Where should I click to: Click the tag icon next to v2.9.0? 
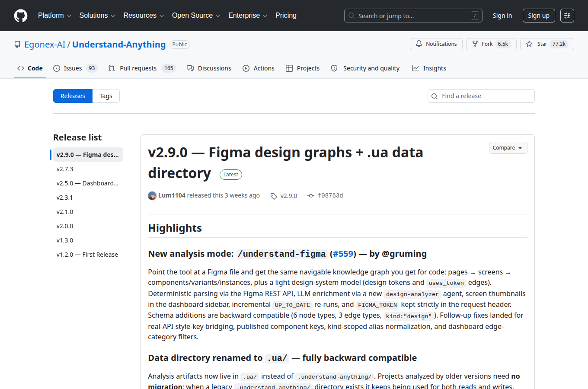tap(274, 196)
